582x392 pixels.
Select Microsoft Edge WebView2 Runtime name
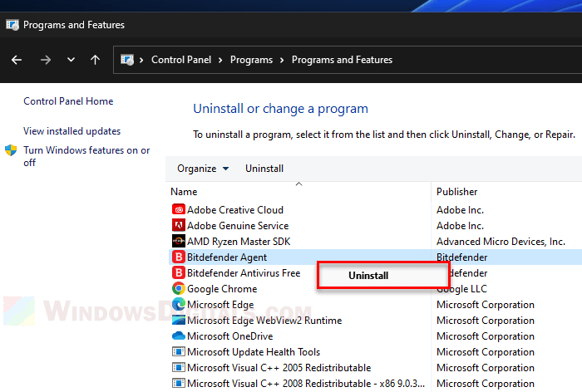pyautogui.click(x=264, y=321)
